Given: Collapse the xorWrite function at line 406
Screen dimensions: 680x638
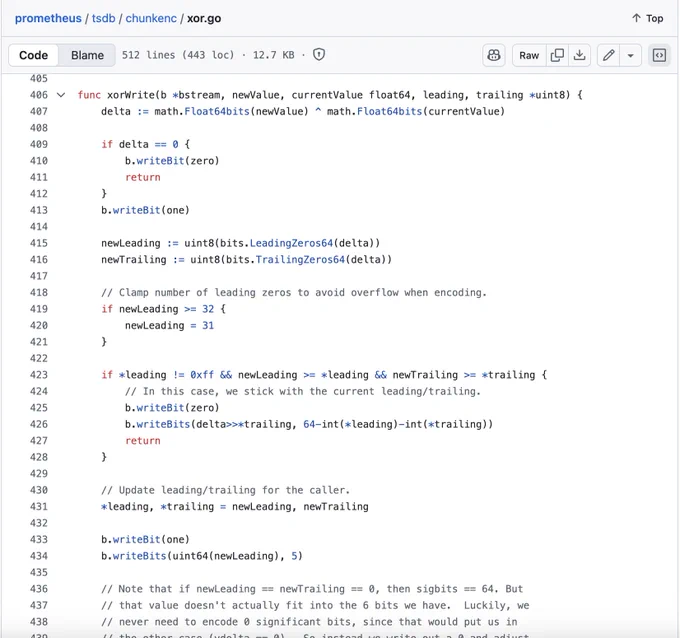Looking at the screenshot, I should pos(61,95).
